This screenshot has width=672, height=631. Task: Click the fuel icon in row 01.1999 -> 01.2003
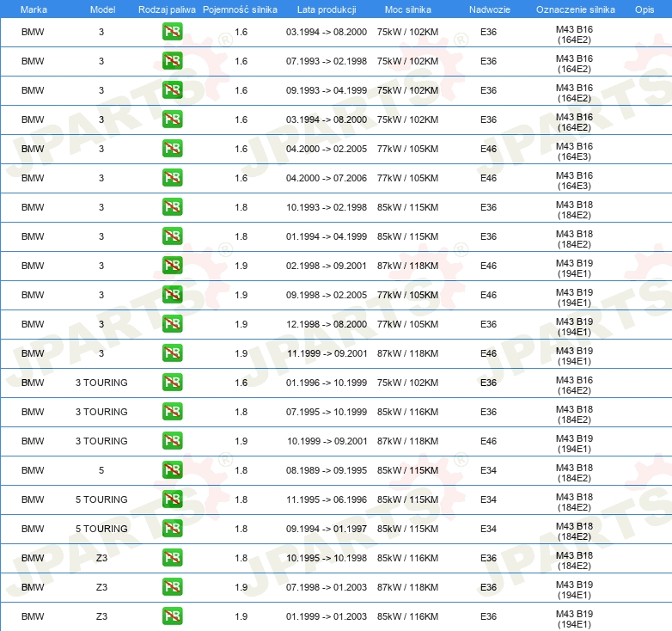(172, 616)
